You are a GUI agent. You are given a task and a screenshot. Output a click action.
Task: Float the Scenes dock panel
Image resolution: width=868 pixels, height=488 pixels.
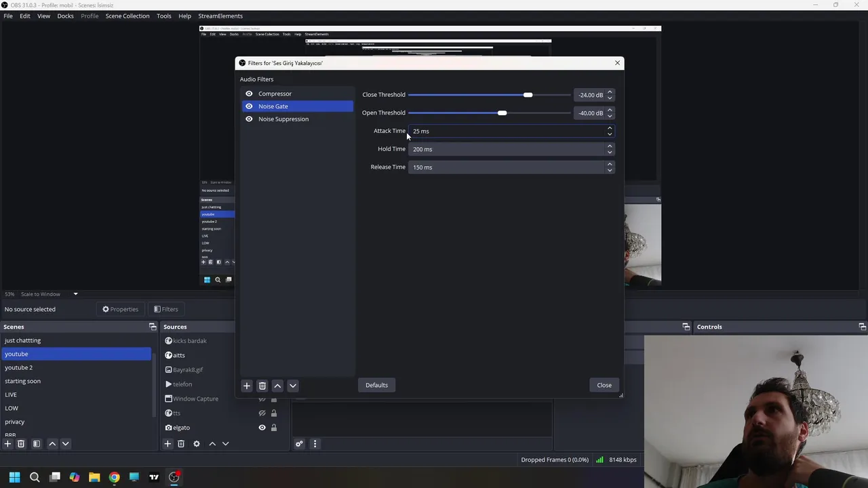(x=153, y=327)
